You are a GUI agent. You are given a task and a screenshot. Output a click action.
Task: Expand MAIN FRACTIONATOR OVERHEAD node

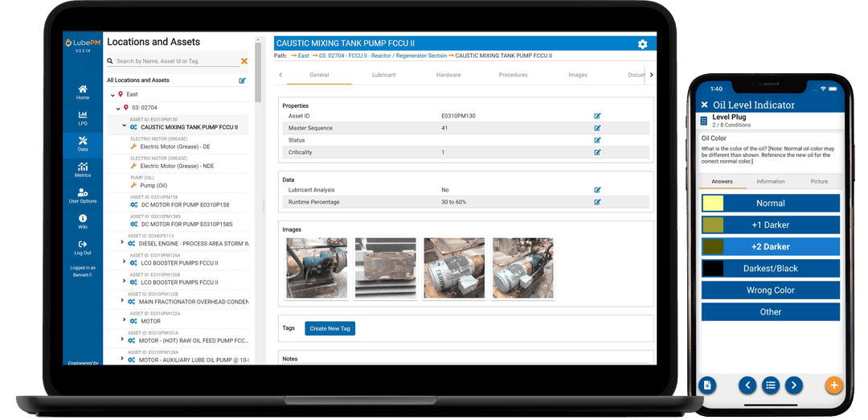point(122,300)
